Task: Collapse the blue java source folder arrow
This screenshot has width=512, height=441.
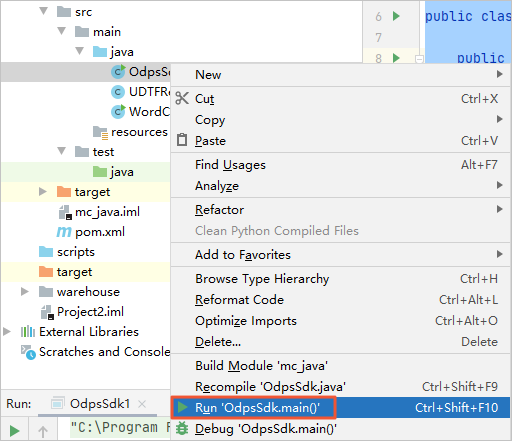Action: (x=80, y=52)
